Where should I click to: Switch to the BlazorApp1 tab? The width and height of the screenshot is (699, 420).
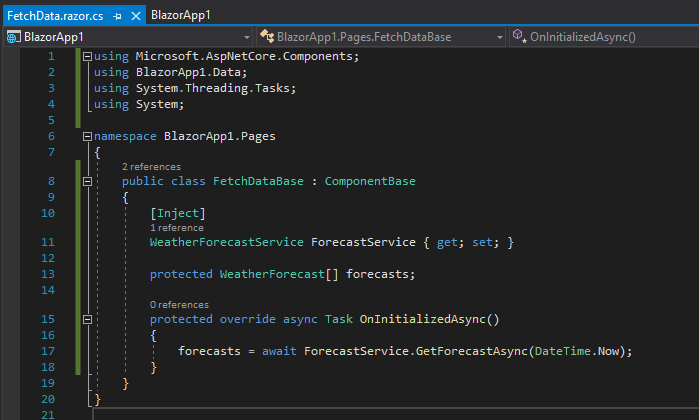(180, 15)
